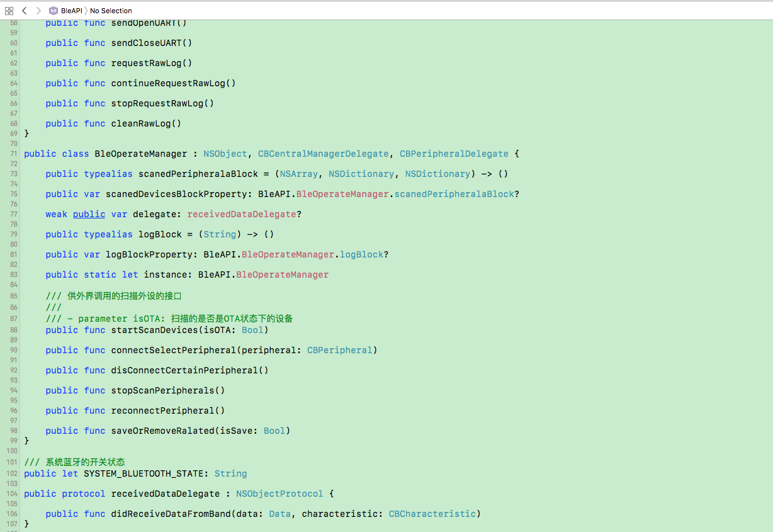Screen dimensions: 773x532
Task: Click saveOrRemoveRalated function name
Action: pos(163,431)
